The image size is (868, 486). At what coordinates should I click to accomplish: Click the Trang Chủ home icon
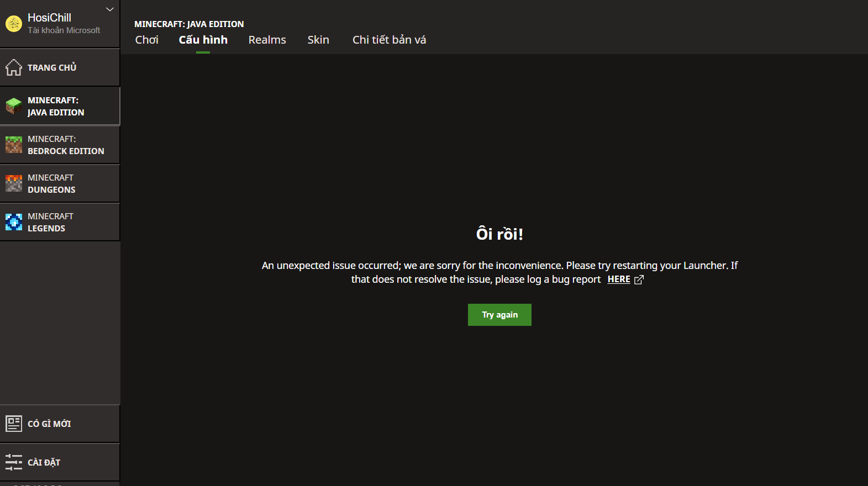[x=14, y=67]
